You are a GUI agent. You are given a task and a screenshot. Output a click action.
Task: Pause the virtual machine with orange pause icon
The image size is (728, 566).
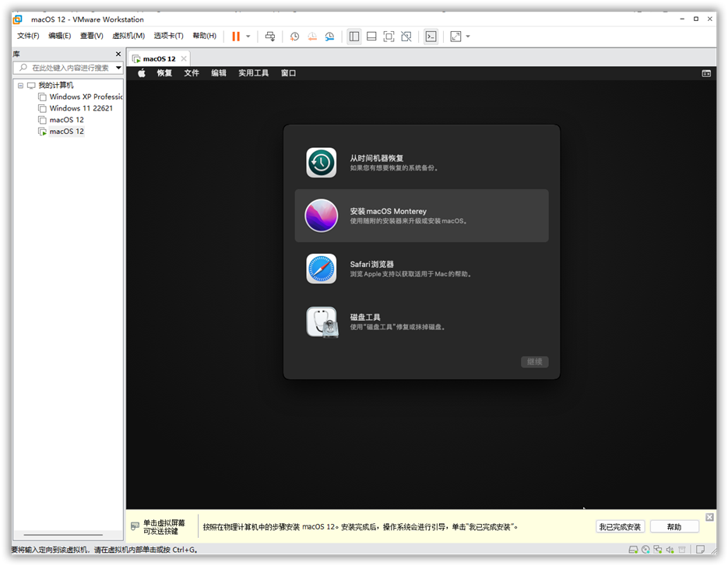236,37
